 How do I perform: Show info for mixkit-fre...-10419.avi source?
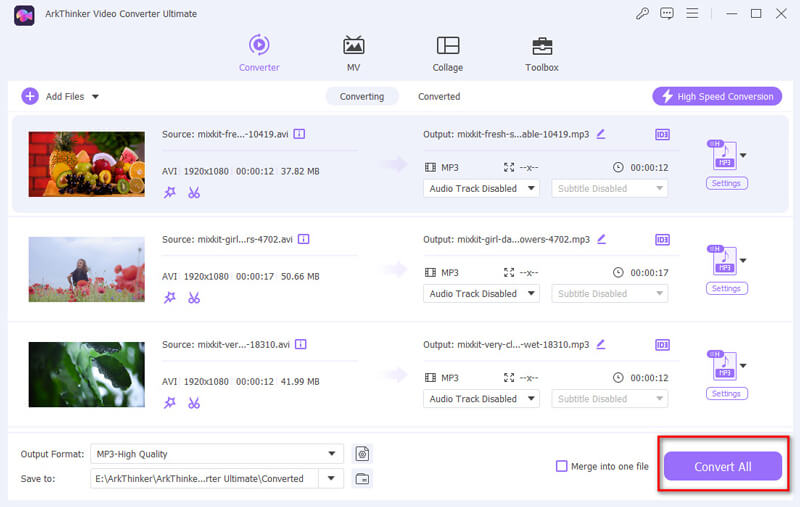[x=299, y=134]
